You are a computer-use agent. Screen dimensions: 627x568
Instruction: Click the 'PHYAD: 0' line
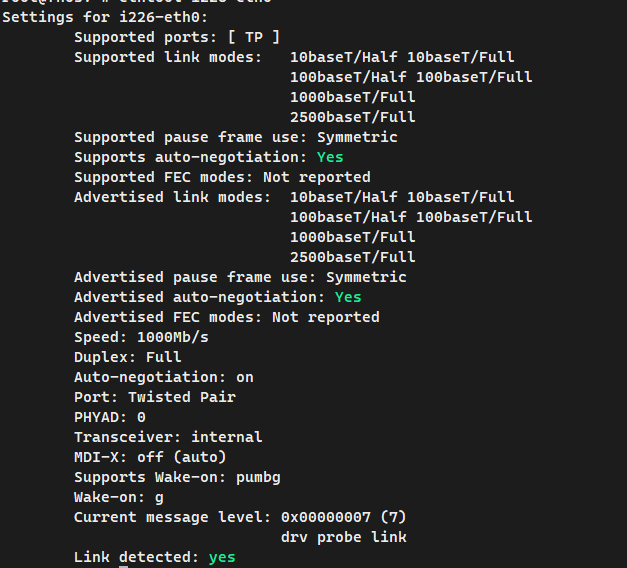tap(110, 417)
